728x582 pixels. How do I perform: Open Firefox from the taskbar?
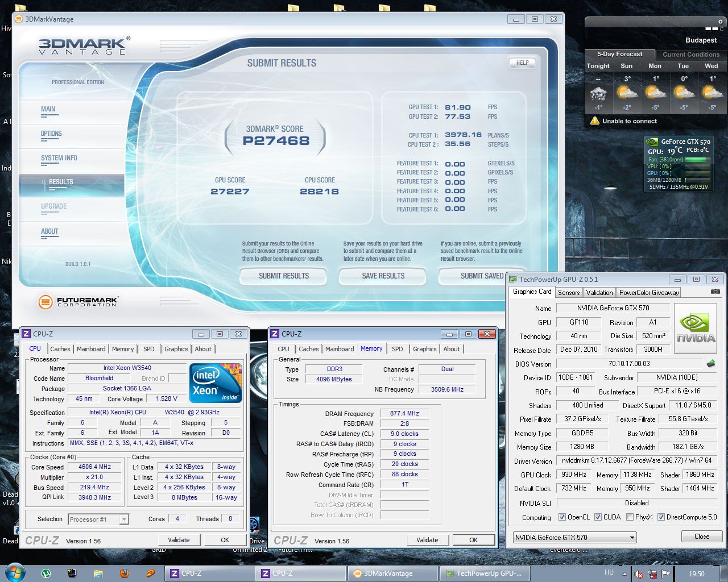(124, 573)
